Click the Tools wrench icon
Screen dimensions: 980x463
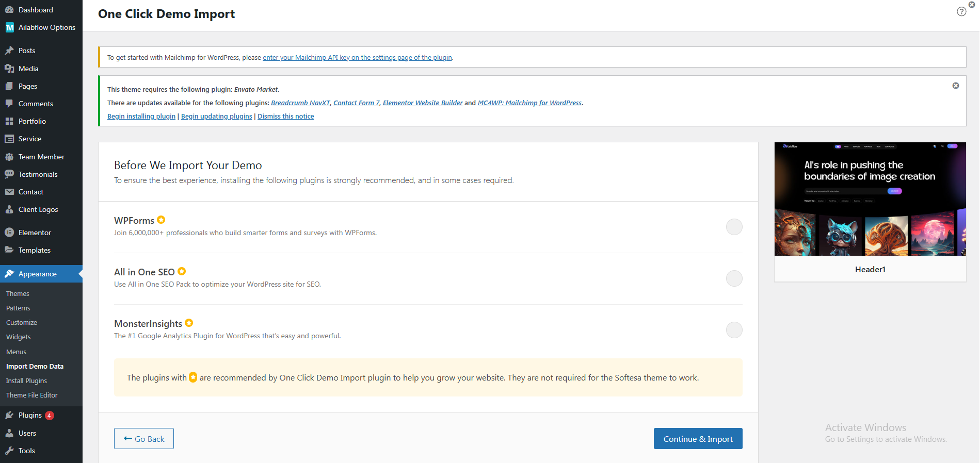click(x=9, y=451)
